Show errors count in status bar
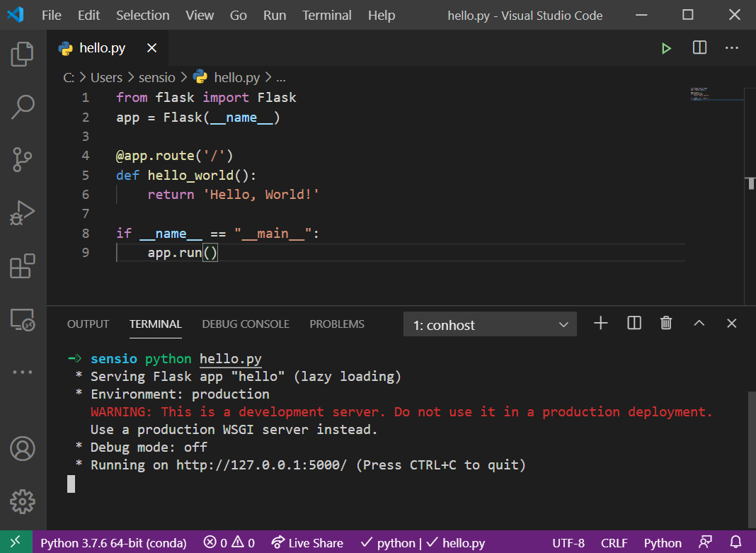 pos(215,543)
